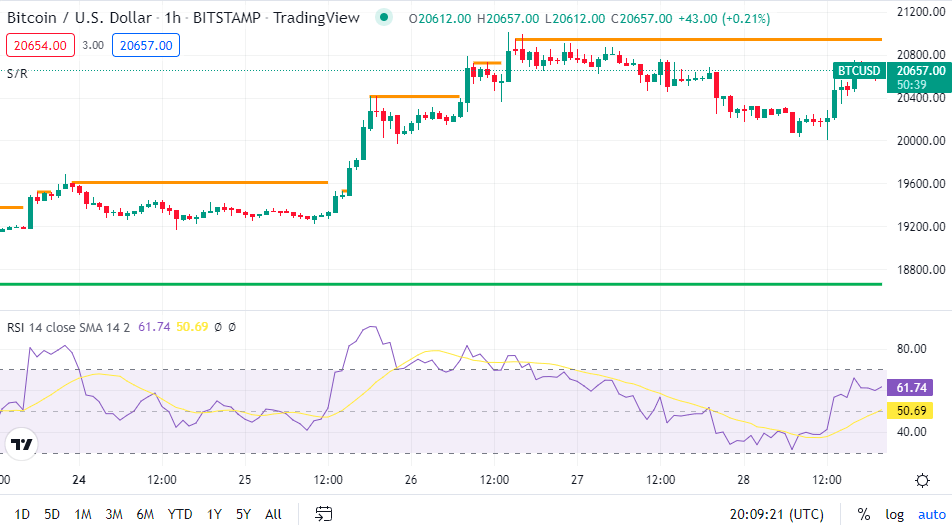The height and width of the screenshot is (530, 952).
Task: Select the 6M time range
Action: tap(145, 514)
